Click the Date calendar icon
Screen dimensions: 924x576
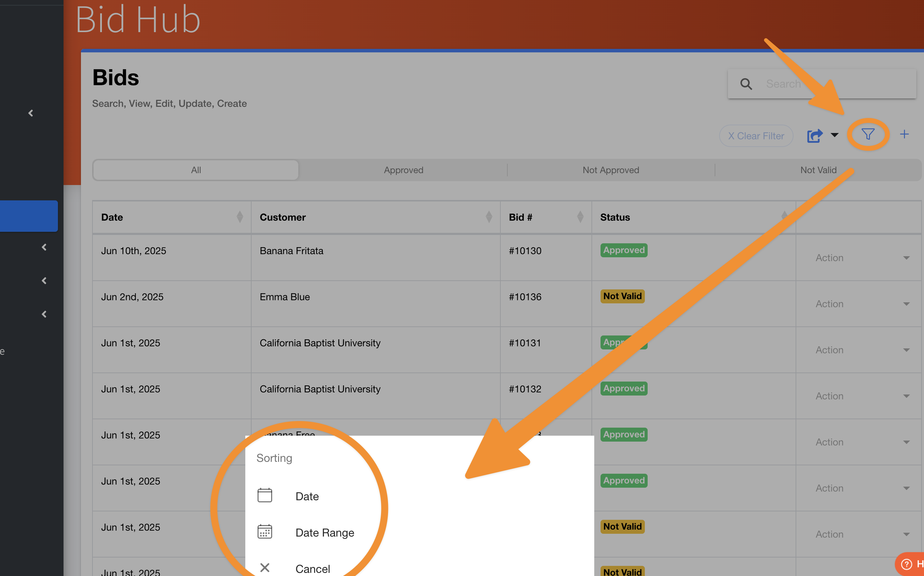coord(264,495)
